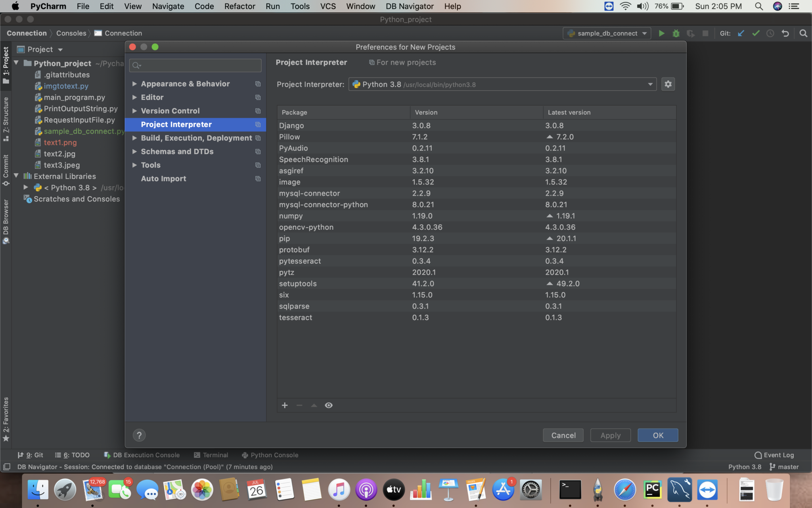Screen dimensions: 812x508
Task: Collapse External Libraries node
Action: [17, 175]
